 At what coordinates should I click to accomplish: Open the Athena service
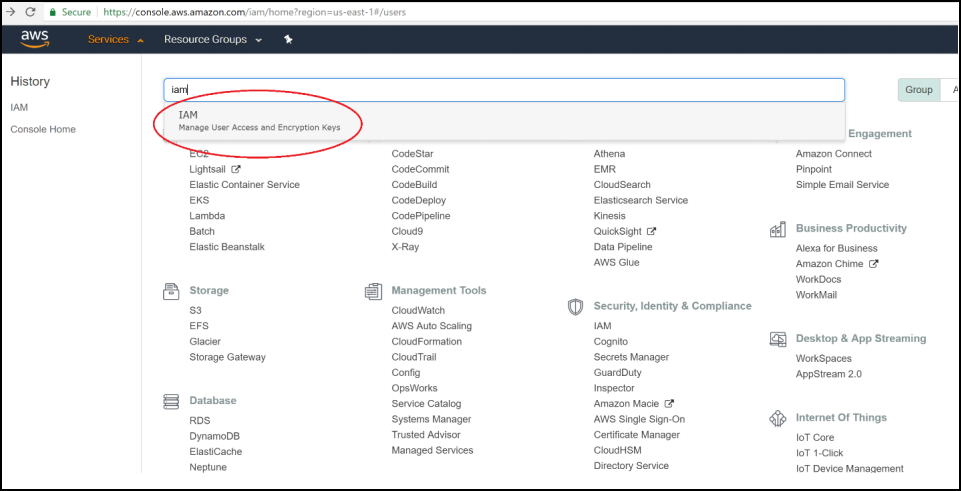[609, 154]
